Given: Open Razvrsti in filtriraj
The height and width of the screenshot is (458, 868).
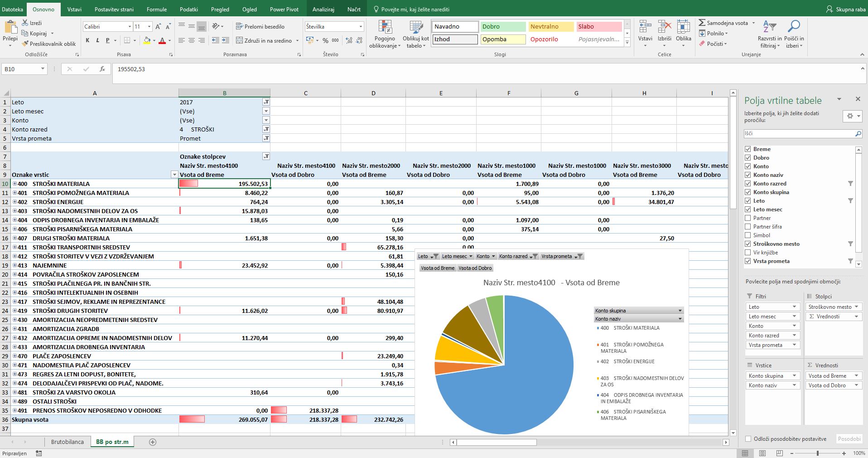Looking at the screenshot, I should pyautogui.click(x=770, y=34).
